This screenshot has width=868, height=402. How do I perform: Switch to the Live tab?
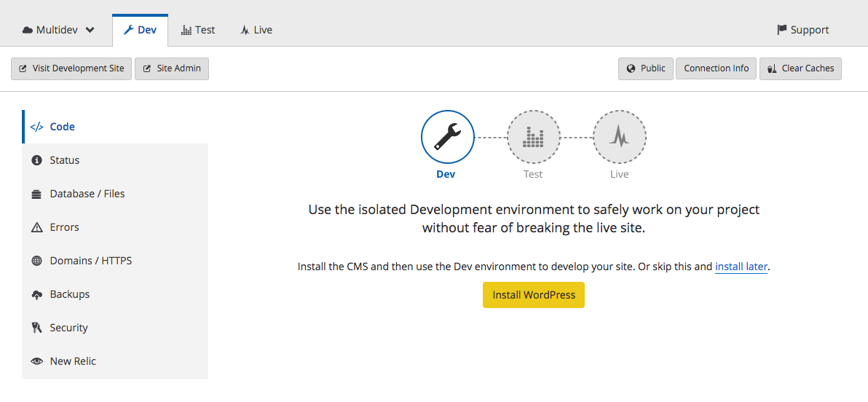tap(256, 30)
